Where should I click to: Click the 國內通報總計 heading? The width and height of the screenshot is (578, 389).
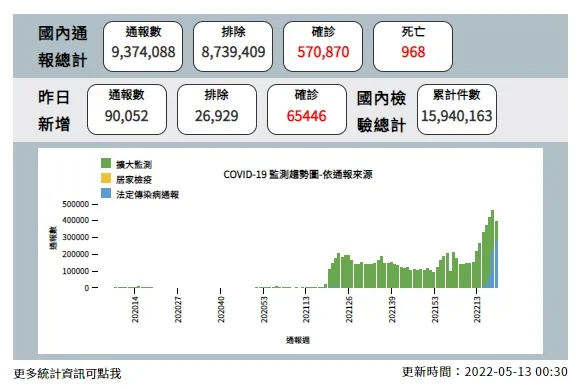tap(63, 47)
